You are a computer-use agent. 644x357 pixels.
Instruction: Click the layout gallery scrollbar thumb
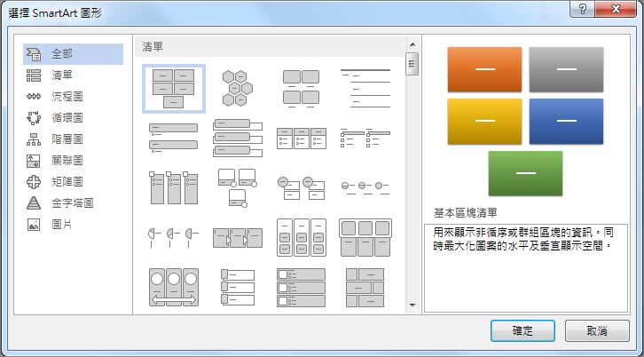tap(412, 64)
